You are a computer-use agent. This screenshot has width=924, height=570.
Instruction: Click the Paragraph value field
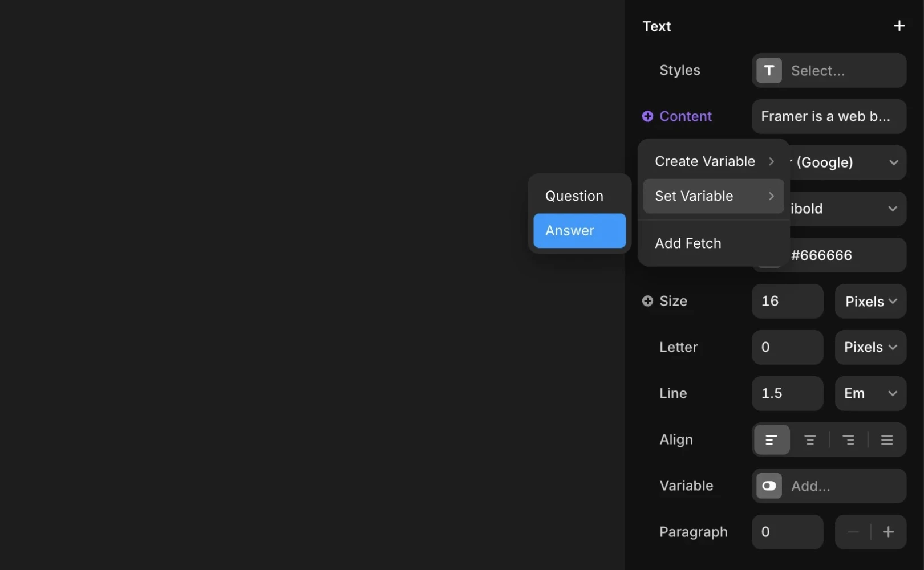[x=787, y=532]
